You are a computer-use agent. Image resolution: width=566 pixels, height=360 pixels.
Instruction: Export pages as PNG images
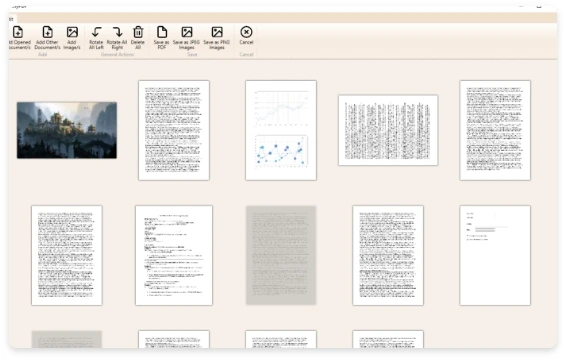tap(217, 37)
